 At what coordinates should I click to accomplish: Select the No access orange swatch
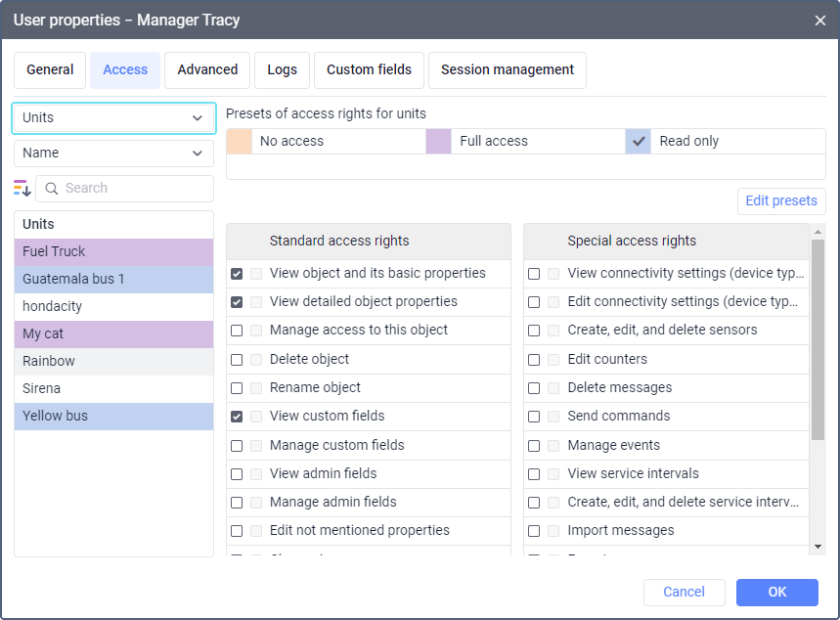pyautogui.click(x=239, y=141)
